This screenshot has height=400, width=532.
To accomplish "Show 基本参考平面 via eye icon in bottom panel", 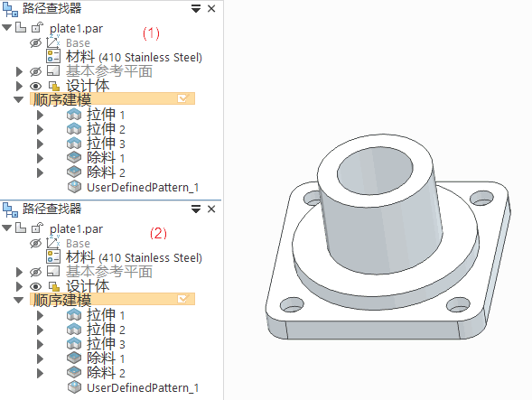I will point(35,272).
